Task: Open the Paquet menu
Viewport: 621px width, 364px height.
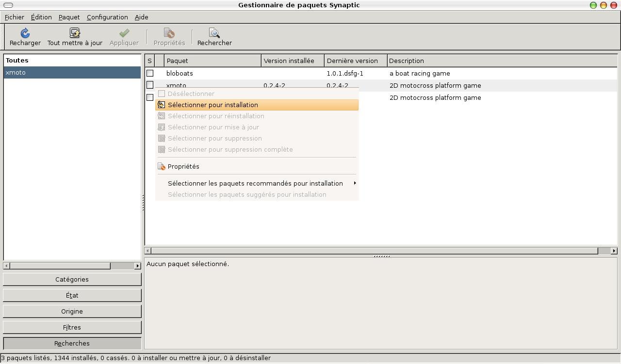Action: [69, 17]
